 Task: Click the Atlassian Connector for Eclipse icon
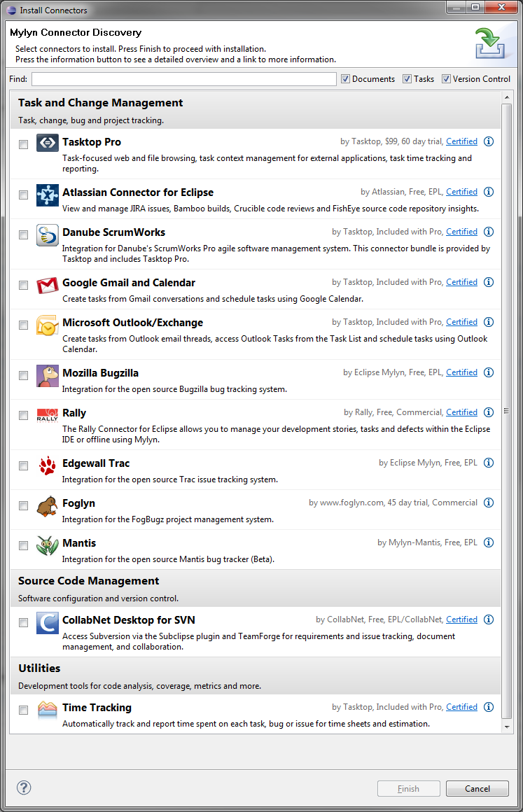[x=47, y=195]
